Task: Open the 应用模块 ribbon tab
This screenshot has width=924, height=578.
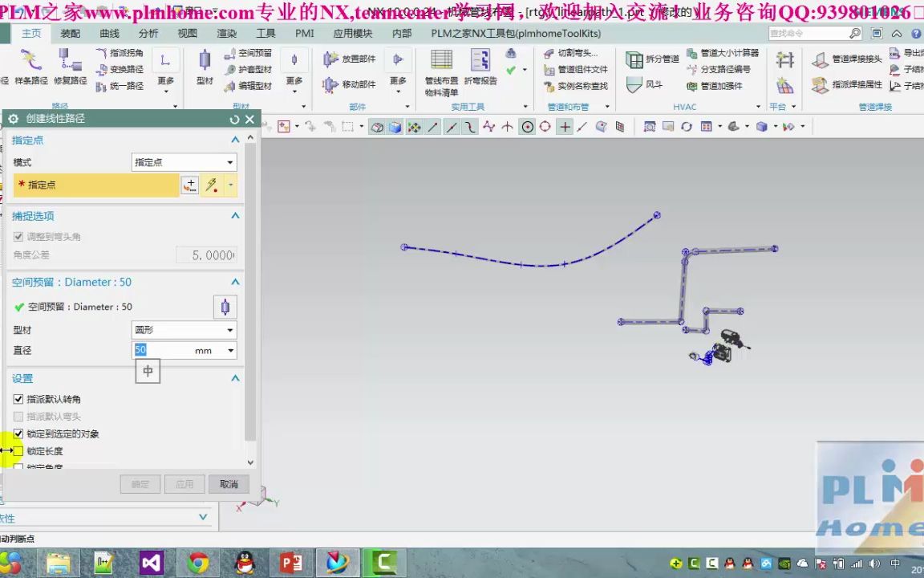Action: pos(352,34)
